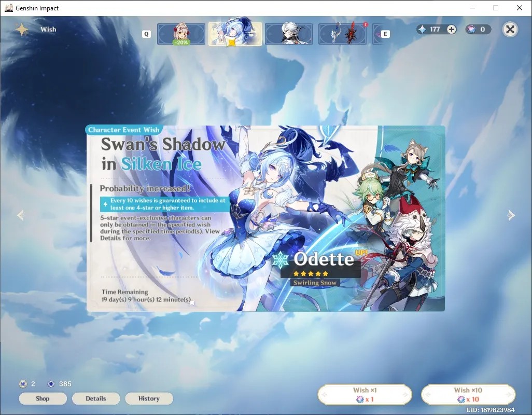Open the Shop button
This screenshot has height=415, width=532.
click(x=43, y=398)
